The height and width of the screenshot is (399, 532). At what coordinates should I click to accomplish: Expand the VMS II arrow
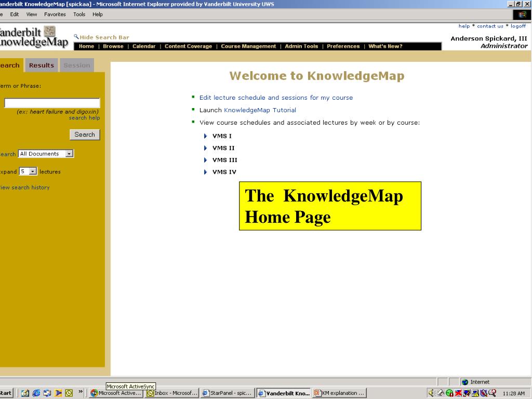(x=205, y=148)
